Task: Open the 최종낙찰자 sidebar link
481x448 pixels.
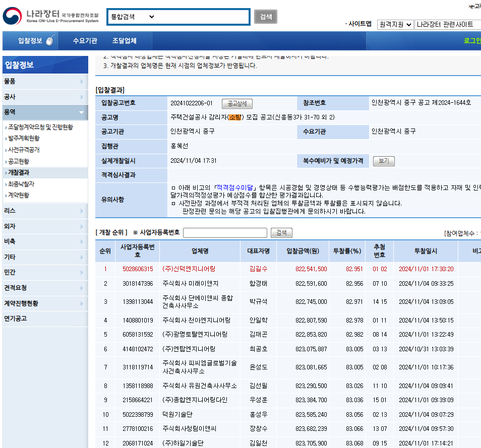Action: [21, 184]
